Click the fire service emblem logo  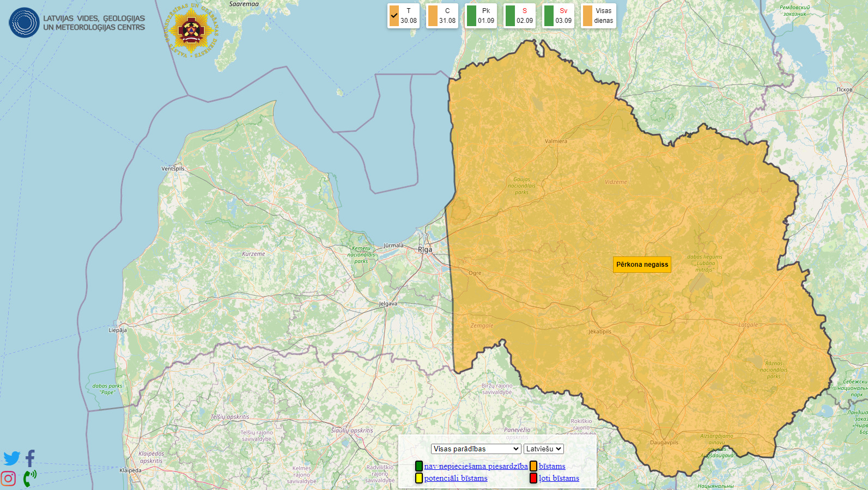click(190, 32)
